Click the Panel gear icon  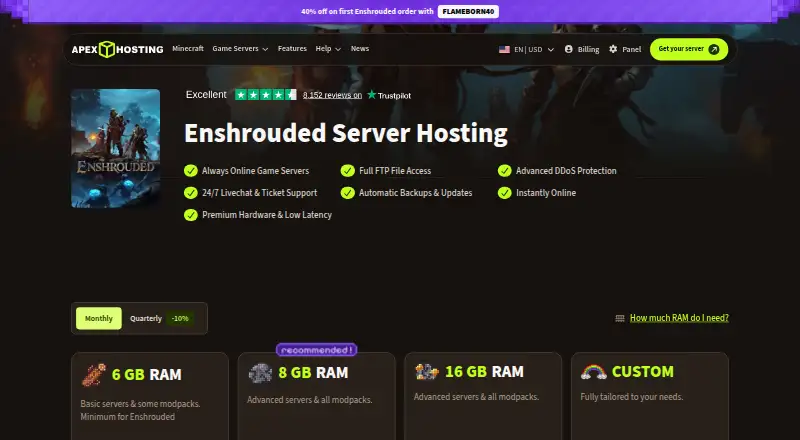coord(613,49)
